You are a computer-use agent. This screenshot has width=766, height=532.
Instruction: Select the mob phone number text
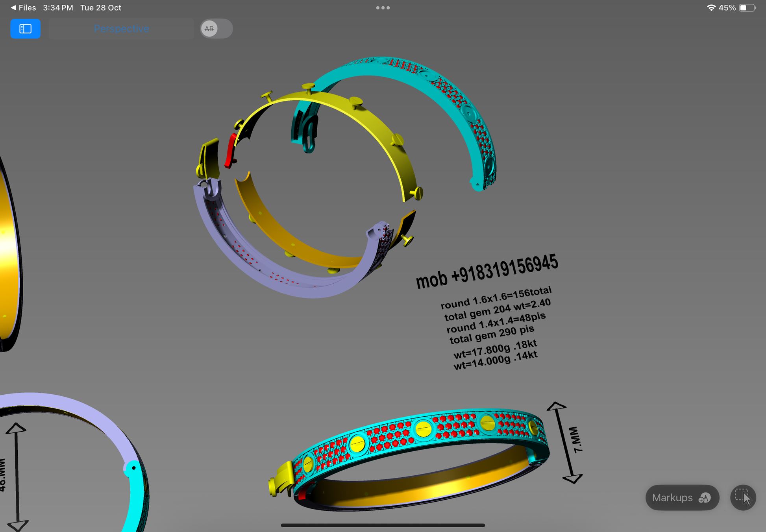(x=487, y=272)
